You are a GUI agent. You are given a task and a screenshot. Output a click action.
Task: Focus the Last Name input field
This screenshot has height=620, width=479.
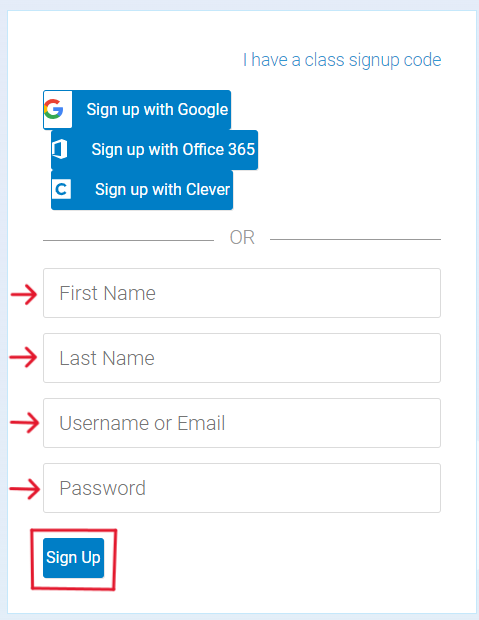coord(242,358)
